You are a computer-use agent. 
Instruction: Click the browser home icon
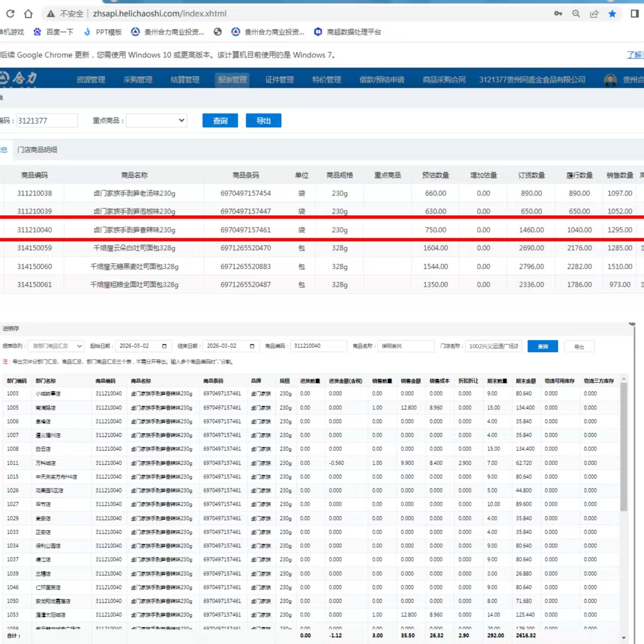click(28, 14)
